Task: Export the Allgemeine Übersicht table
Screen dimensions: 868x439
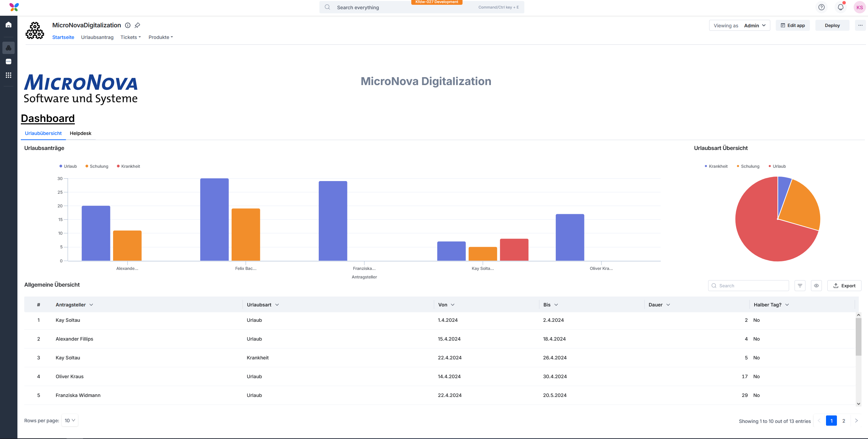Action: pos(844,286)
